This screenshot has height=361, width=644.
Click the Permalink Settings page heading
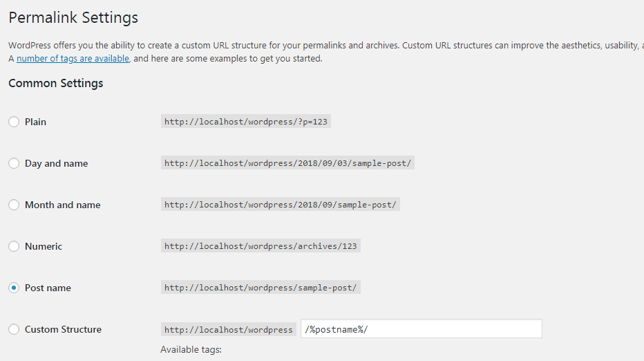(73, 18)
